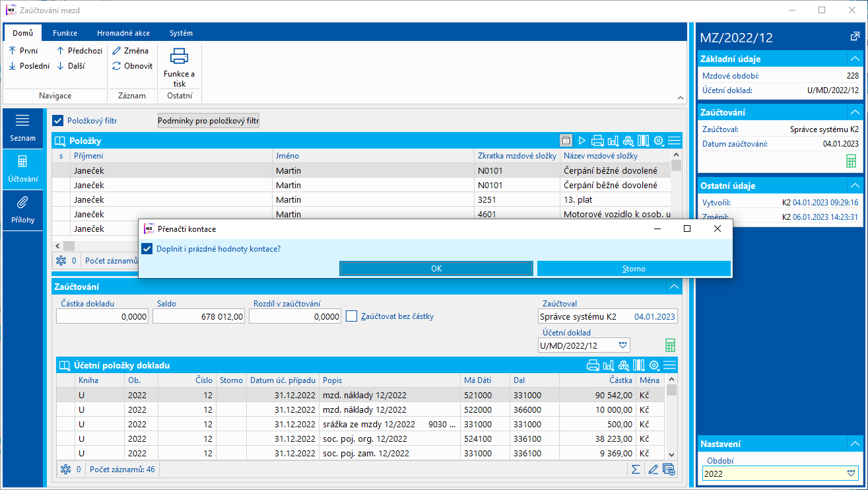This screenshot has height=490, width=868.
Task: Sort by Příjmení column header
Action: pyautogui.click(x=172, y=156)
